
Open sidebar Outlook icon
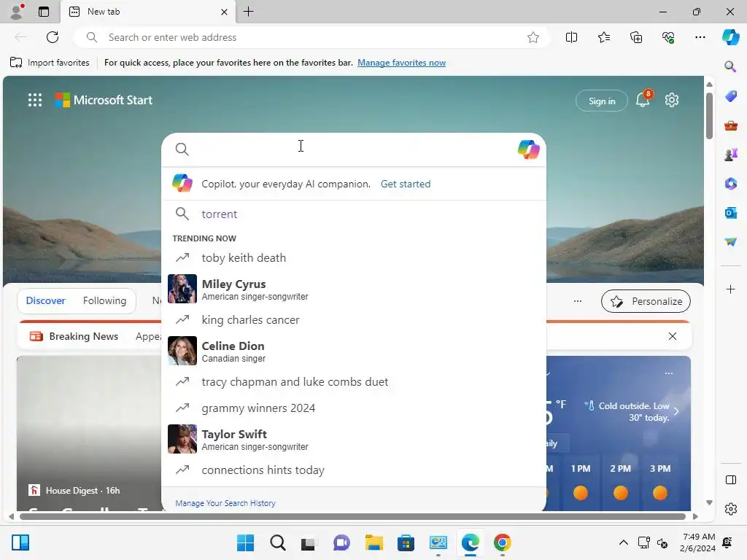coord(730,213)
